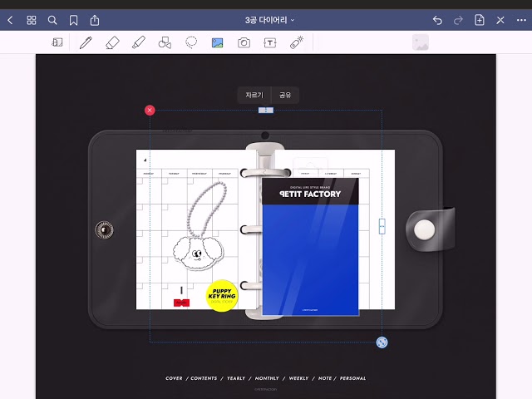Image resolution: width=532 pixels, height=399 pixels.
Task: Choose 자르기 (crop) in popup menu
Action: pyautogui.click(x=254, y=95)
